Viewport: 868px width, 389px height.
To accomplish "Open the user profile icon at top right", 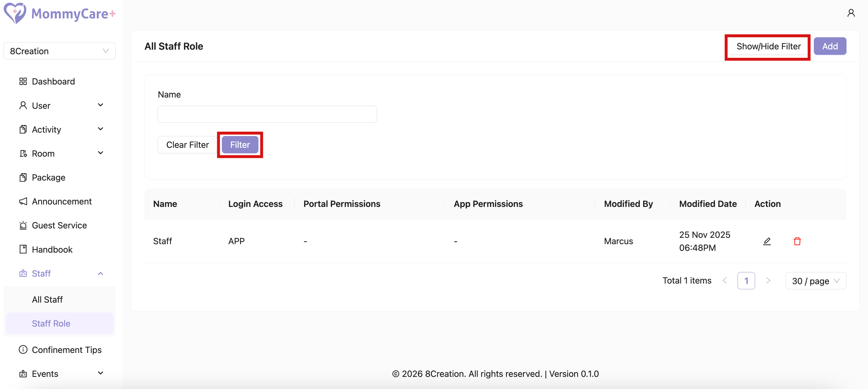I will click(x=851, y=13).
